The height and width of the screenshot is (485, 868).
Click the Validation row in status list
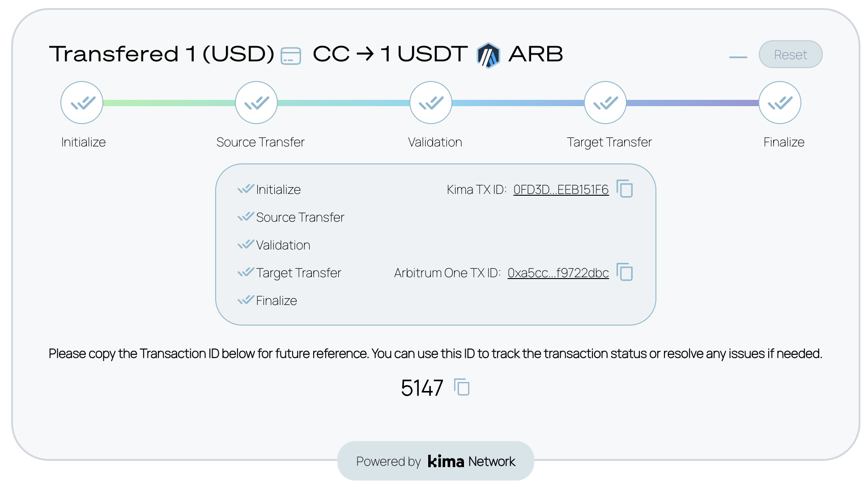pyautogui.click(x=283, y=245)
